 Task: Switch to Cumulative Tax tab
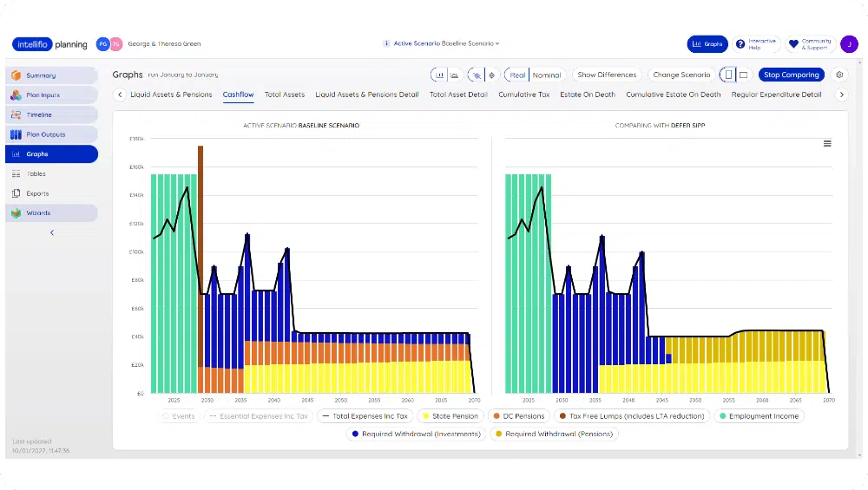523,95
